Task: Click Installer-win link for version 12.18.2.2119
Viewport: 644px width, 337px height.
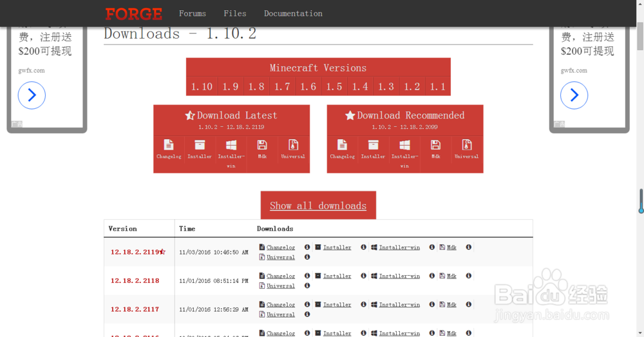Action: coord(399,247)
